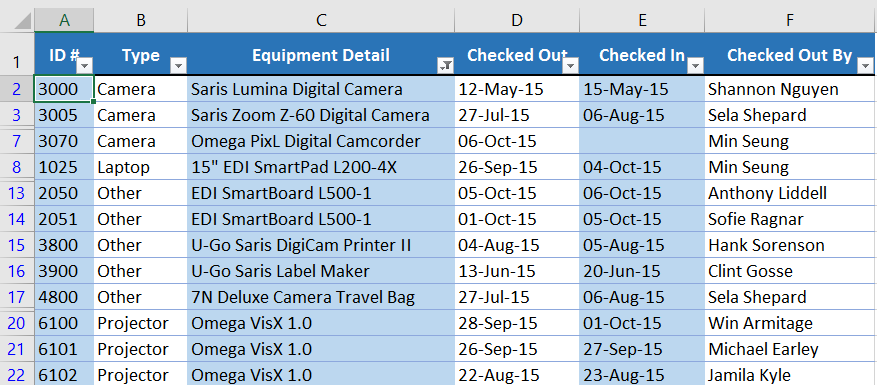Select row 13 header
Viewport: 877px width, 385px height.
[x=17, y=193]
